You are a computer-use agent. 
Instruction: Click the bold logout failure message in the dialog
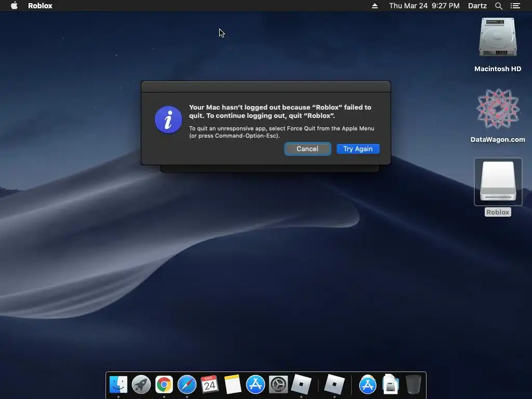[x=280, y=111]
